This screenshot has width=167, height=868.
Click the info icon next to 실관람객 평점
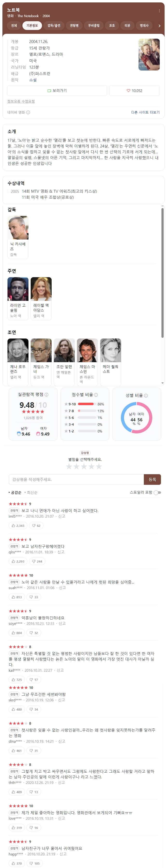click(x=47, y=395)
